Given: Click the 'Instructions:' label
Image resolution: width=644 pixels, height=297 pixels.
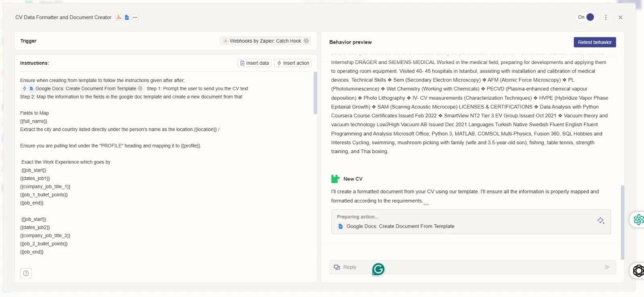Looking at the screenshot, I should tap(34, 63).
